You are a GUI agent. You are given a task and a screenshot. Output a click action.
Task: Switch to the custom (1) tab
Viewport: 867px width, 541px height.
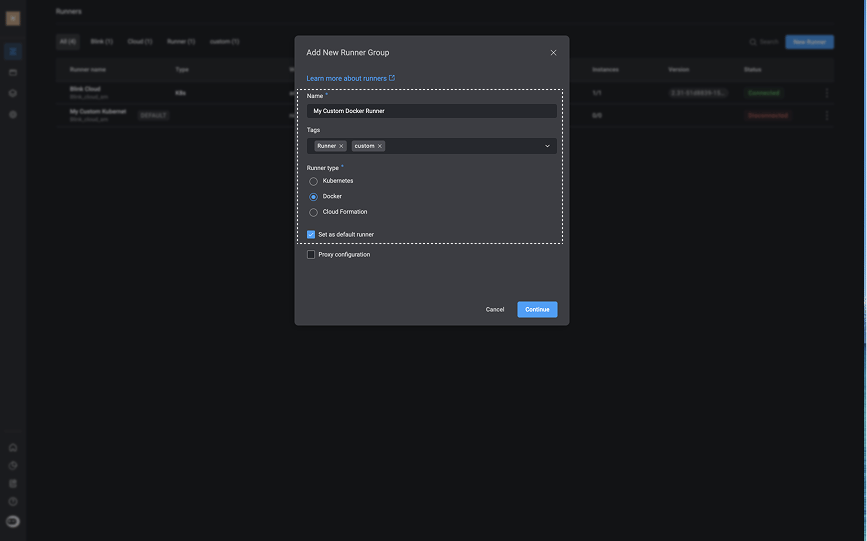(x=224, y=41)
